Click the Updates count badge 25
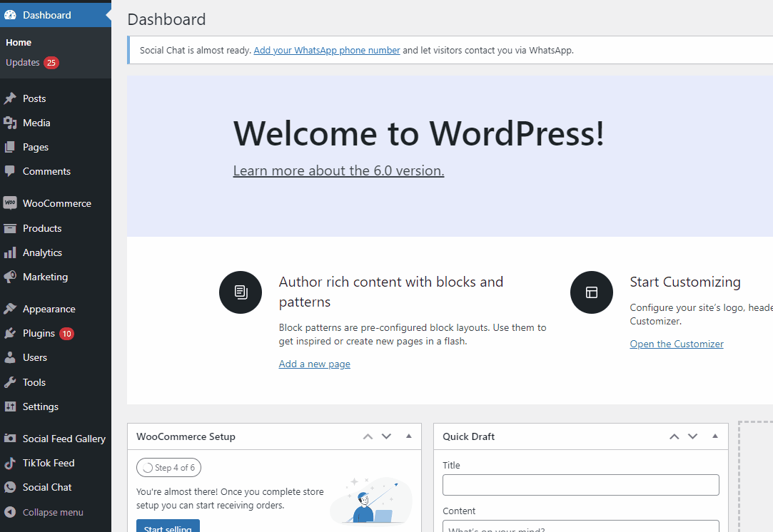The image size is (773, 532). 51,63
